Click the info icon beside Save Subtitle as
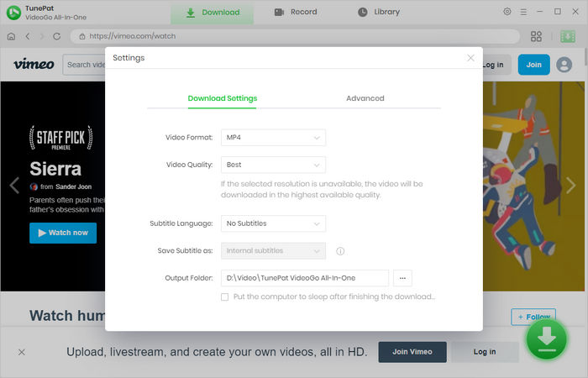Viewport: 588px width, 378px height. tap(340, 251)
